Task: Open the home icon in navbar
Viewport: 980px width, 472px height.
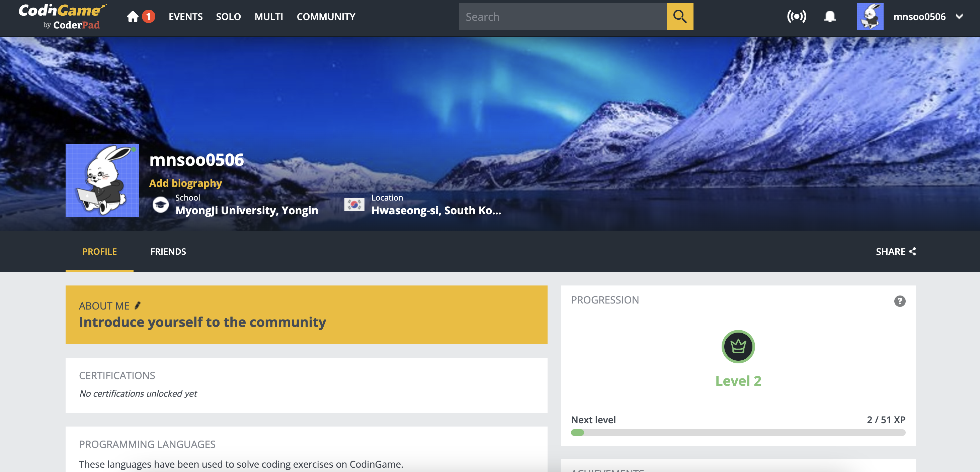Action: pyautogui.click(x=133, y=16)
